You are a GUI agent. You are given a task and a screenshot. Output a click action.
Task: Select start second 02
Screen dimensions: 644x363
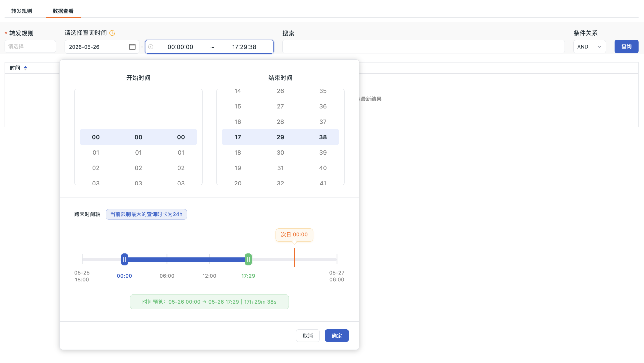point(181,168)
